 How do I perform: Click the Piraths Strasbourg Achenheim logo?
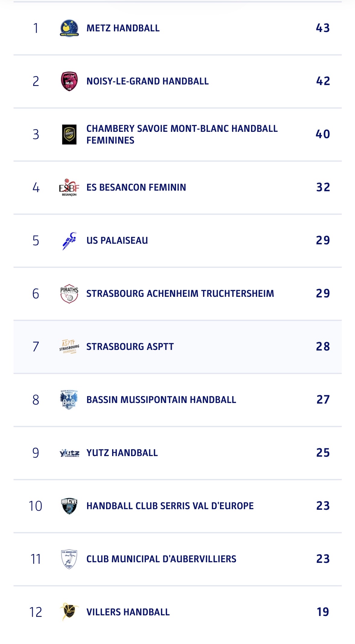tap(69, 293)
